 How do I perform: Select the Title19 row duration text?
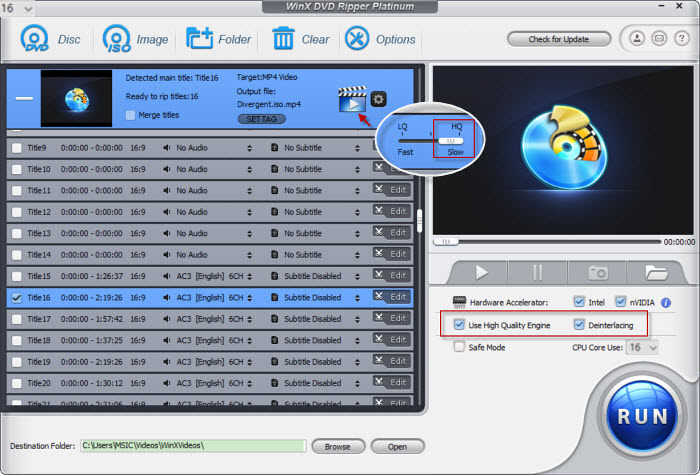tap(92, 362)
